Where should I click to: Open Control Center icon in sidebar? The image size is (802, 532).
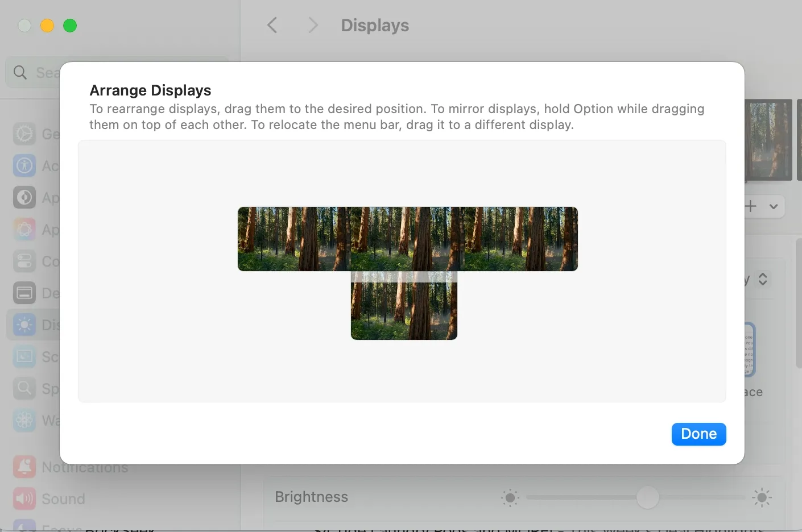click(24, 261)
